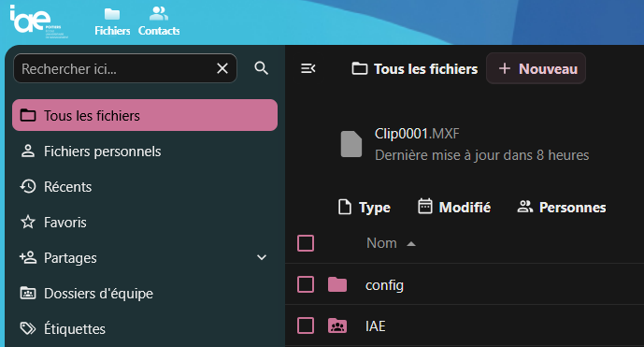Collapse the navigation sidebar toggle icon
The width and height of the screenshot is (644, 347).
click(308, 68)
